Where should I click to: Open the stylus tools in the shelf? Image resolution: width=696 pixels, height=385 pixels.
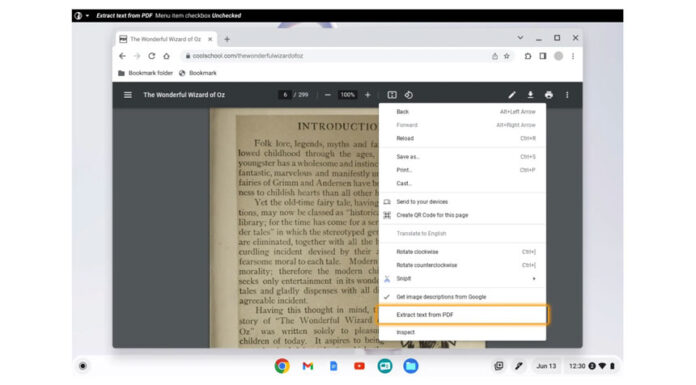[x=518, y=366]
